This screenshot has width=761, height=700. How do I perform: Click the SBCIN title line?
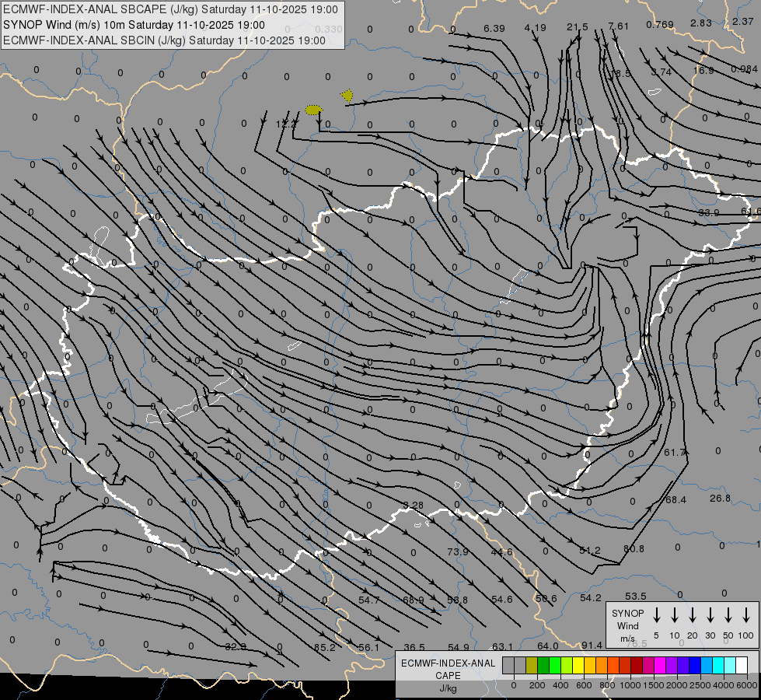[164, 40]
